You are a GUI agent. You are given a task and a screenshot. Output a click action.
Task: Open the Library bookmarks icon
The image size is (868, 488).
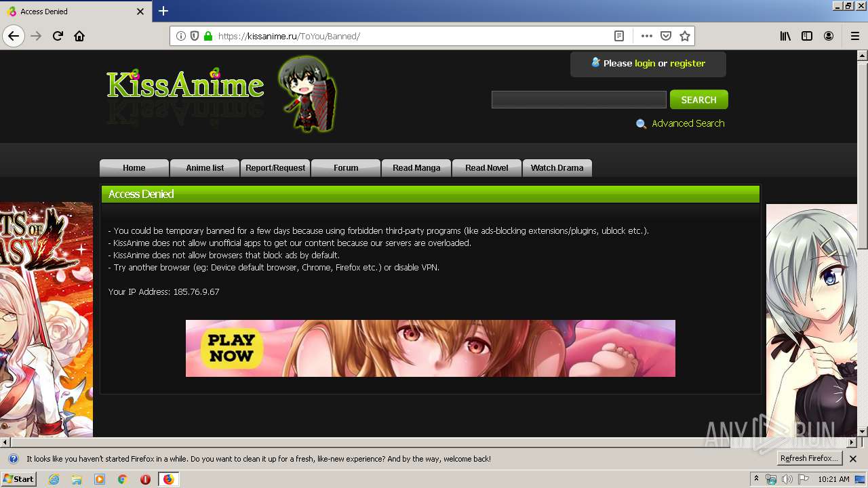(785, 36)
